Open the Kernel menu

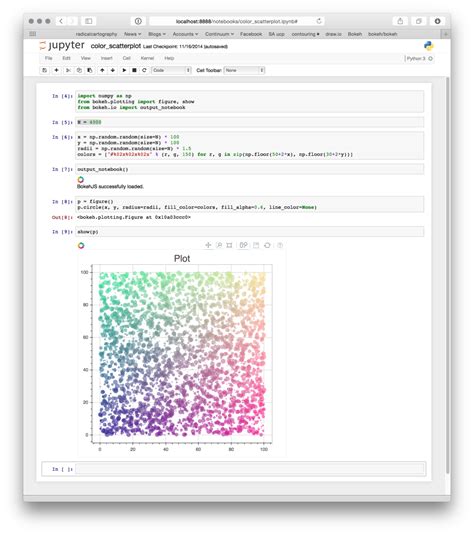tap(147, 58)
